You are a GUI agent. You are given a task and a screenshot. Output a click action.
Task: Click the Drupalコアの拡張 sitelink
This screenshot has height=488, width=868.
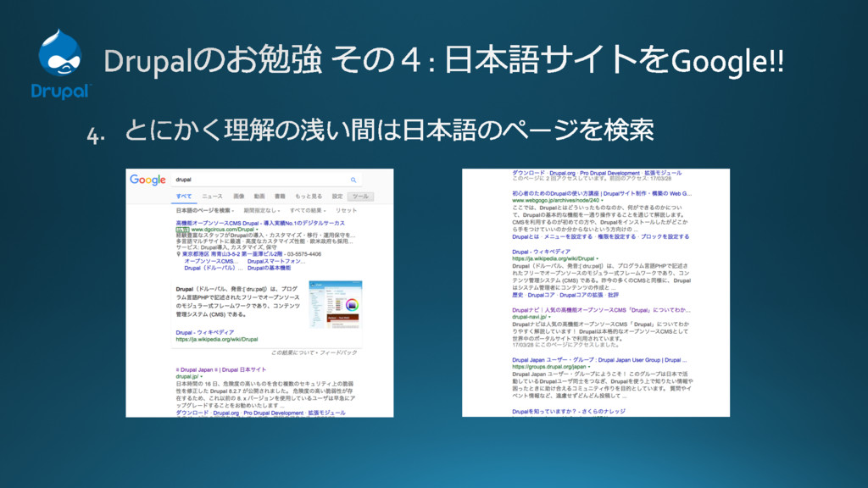point(581,296)
